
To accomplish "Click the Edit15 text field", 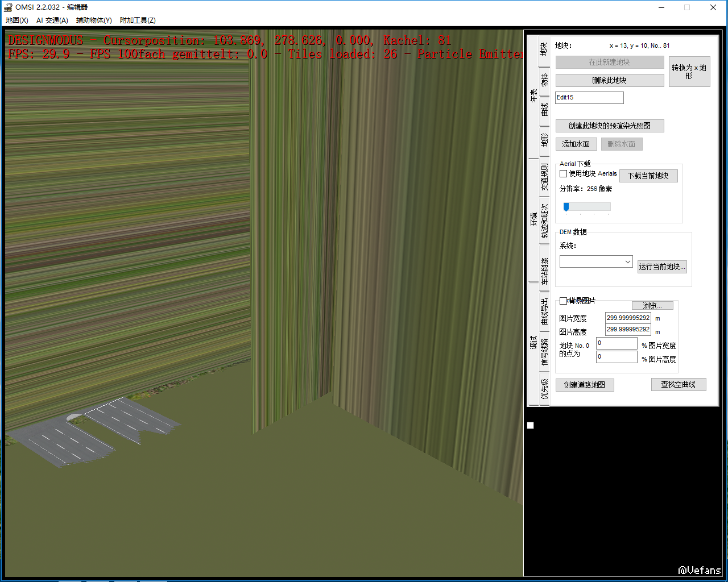I will point(589,98).
